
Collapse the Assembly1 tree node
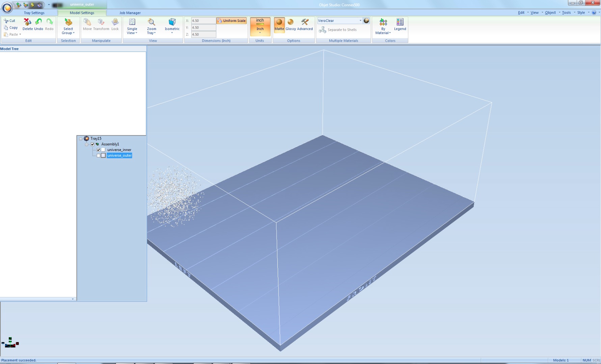point(87,144)
